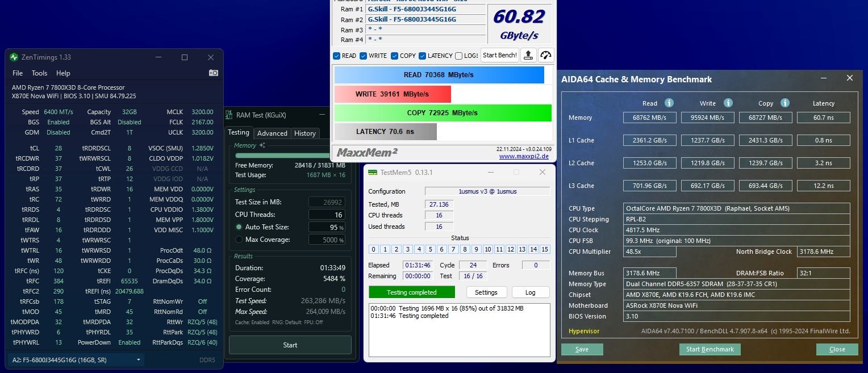Image resolution: width=868 pixels, height=373 pixels.
Task: Maximize the ZenTimings window
Action: pyautogui.click(x=185, y=57)
